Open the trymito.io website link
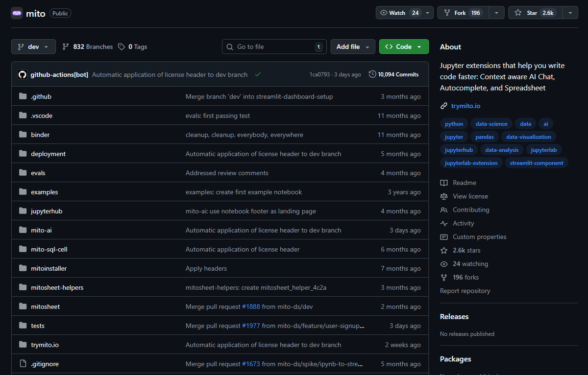The image size is (588, 375). pyautogui.click(x=465, y=106)
